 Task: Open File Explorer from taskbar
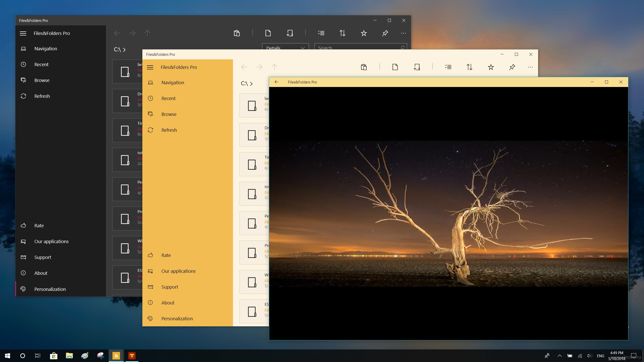coord(69,356)
